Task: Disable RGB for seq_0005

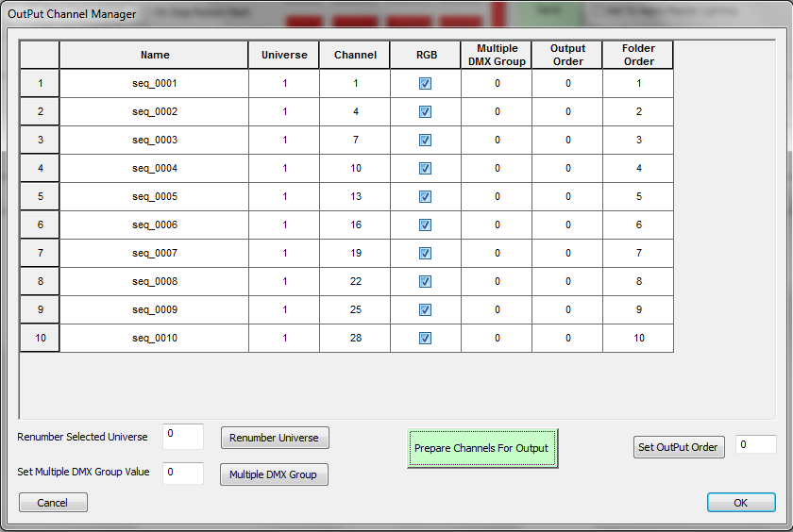Action: (x=426, y=196)
